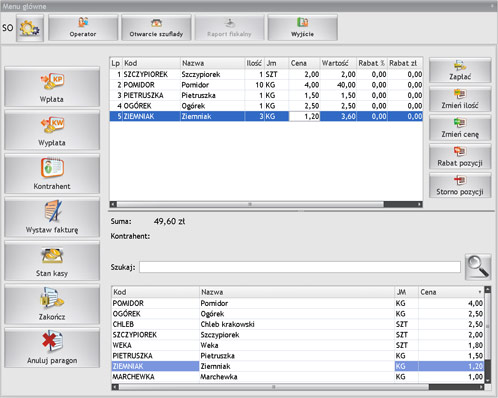Click the Nazwa header in receipt table

pyautogui.click(x=212, y=63)
